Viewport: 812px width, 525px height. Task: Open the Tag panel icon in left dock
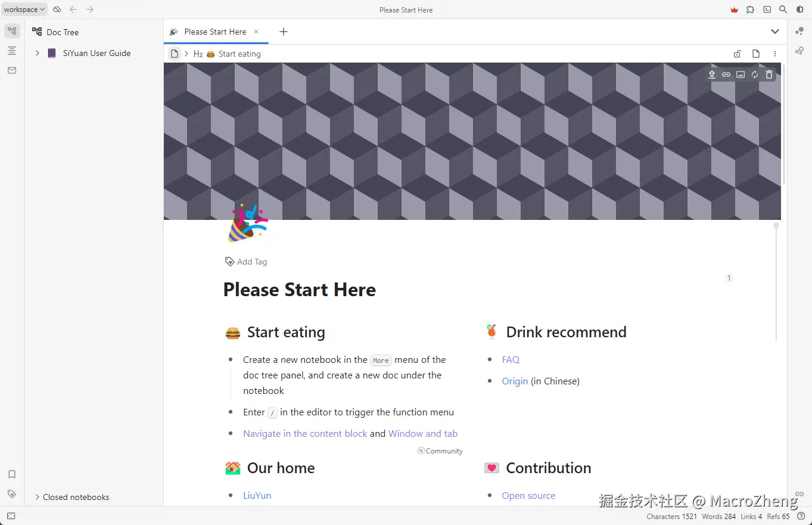pos(12,494)
